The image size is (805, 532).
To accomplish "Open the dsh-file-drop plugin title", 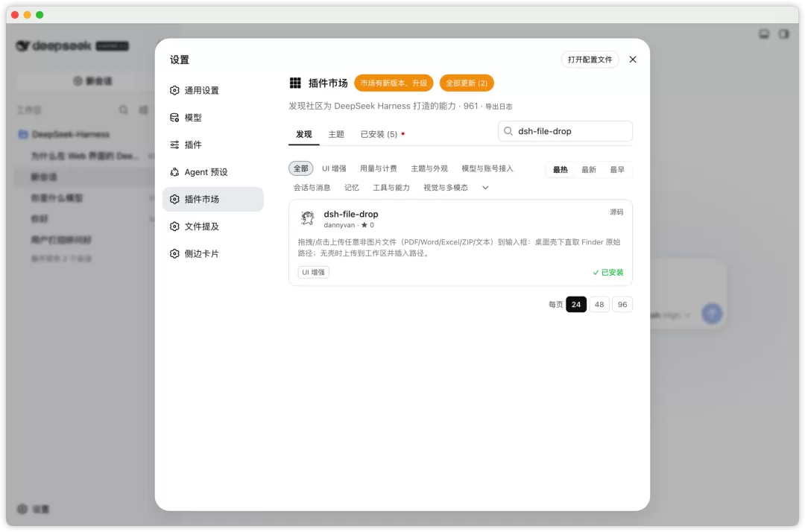I will click(351, 214).
